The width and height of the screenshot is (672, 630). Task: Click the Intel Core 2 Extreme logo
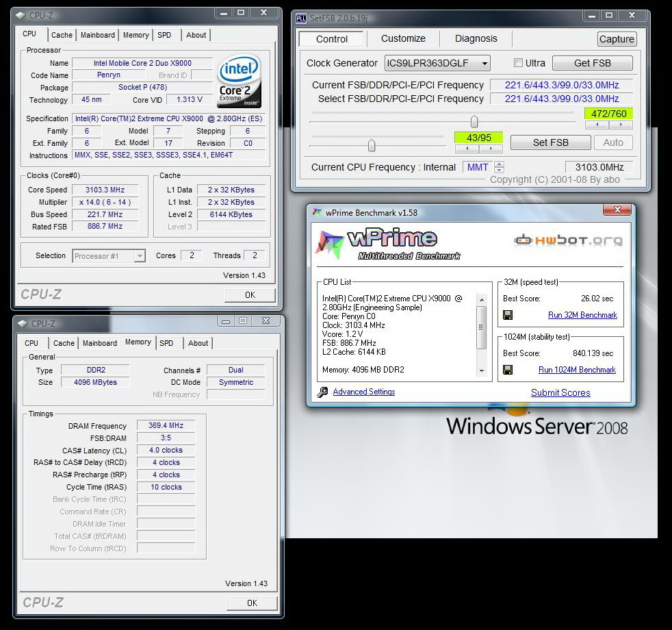tap(239, 80)
